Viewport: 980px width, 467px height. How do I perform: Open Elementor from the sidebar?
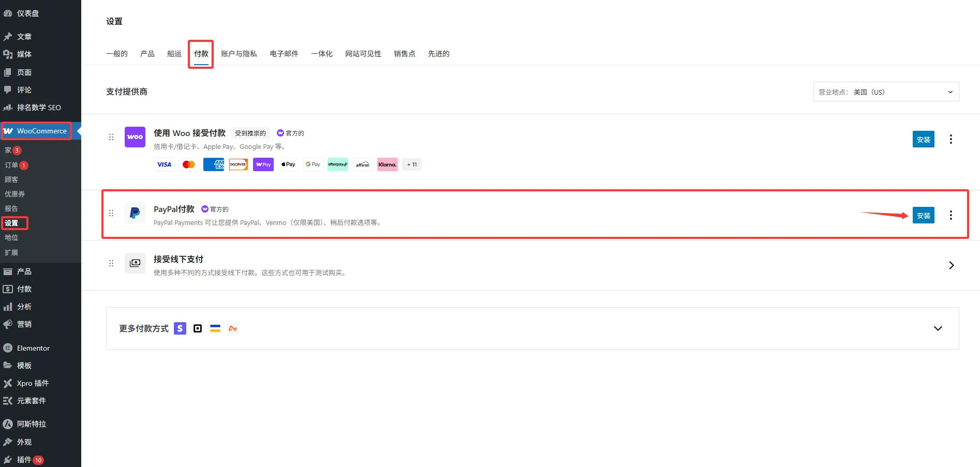tap(33, 348)
